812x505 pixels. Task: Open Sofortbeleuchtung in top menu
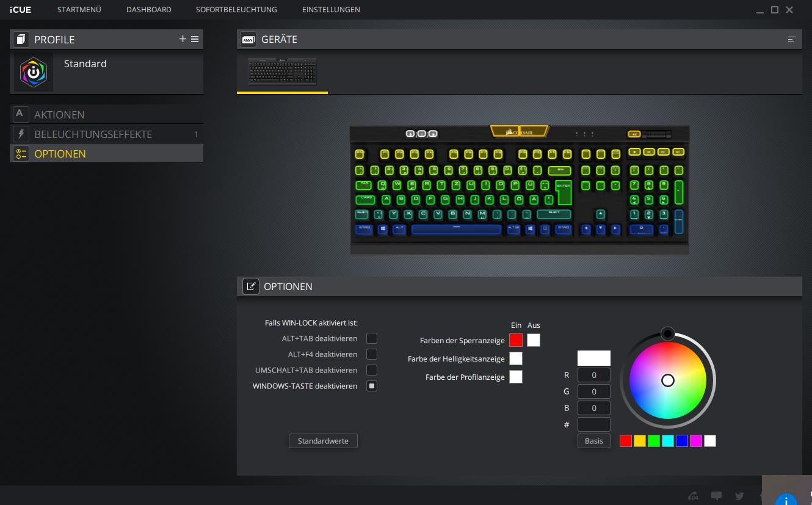click(236, 10)
